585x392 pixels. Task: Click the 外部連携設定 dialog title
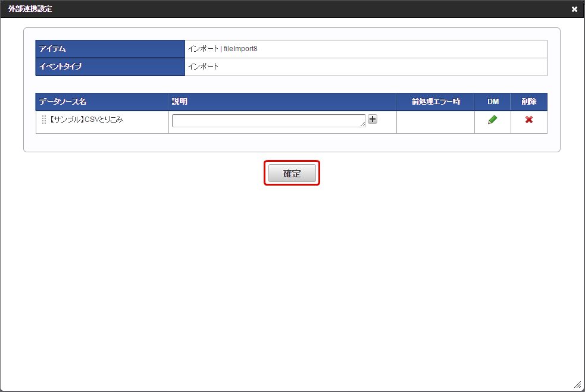click(x=30, y=9)
